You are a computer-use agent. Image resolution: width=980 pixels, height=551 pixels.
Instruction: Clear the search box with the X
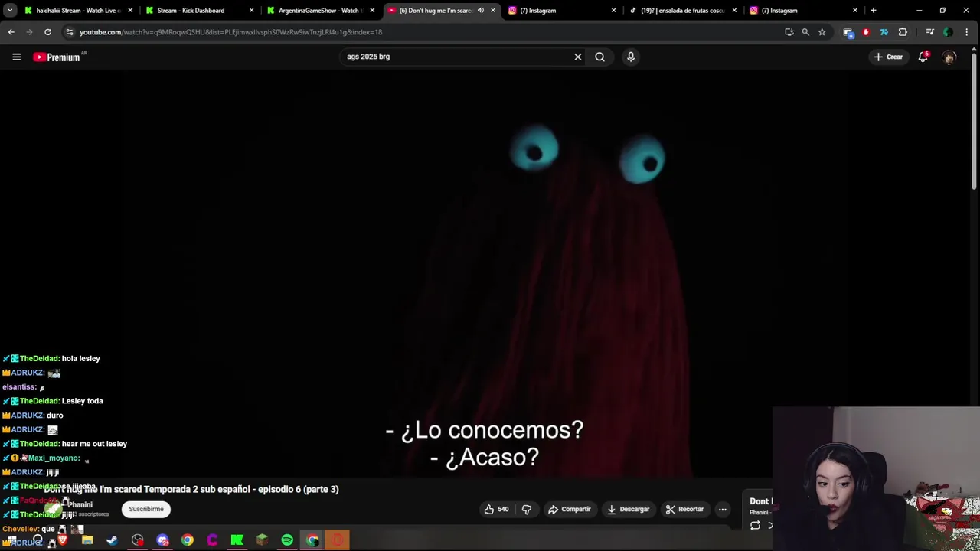578,57
